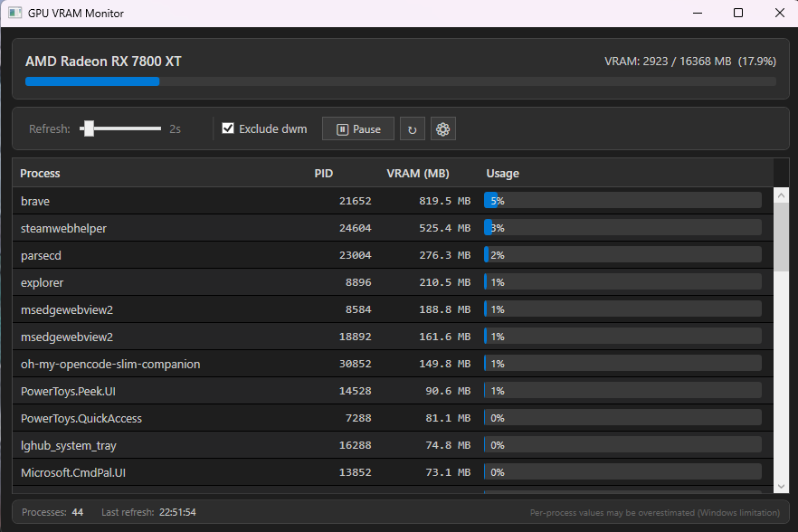Click the 2s refresh interval label
Image resolution: width=798 pixels, height=532 pixels.
[176, 129]
